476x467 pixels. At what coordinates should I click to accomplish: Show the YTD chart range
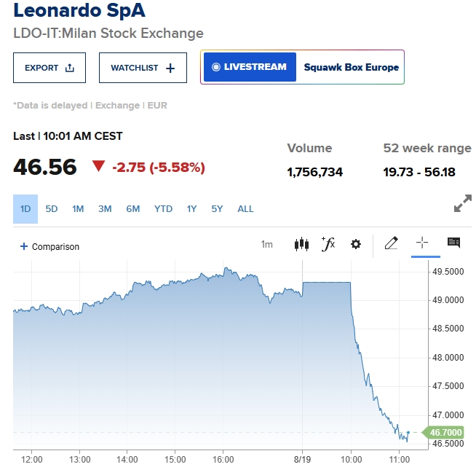click(163, 209)
